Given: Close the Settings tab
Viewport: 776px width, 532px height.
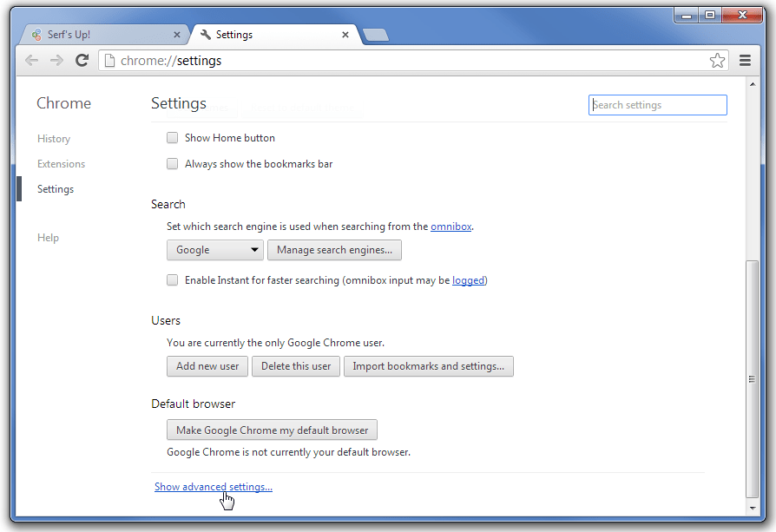Looking at the screenshot, I should (x=345, y=35).
